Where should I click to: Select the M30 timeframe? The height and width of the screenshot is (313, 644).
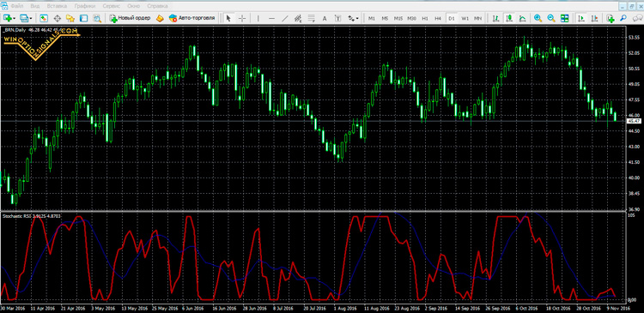coord(411,19)
